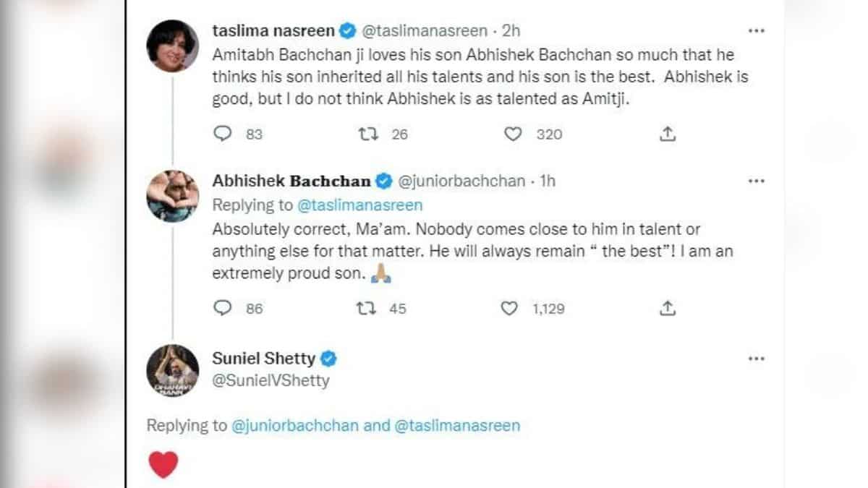Retweet taslima nasreen's tweet

coord(369,134)
